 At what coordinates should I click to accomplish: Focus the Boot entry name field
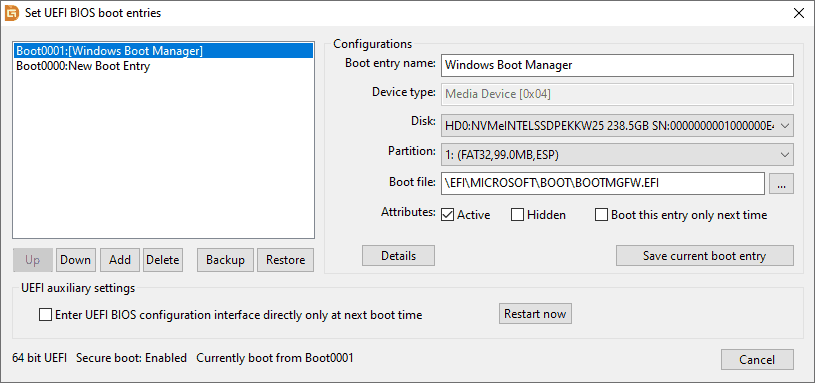[617, 65]
